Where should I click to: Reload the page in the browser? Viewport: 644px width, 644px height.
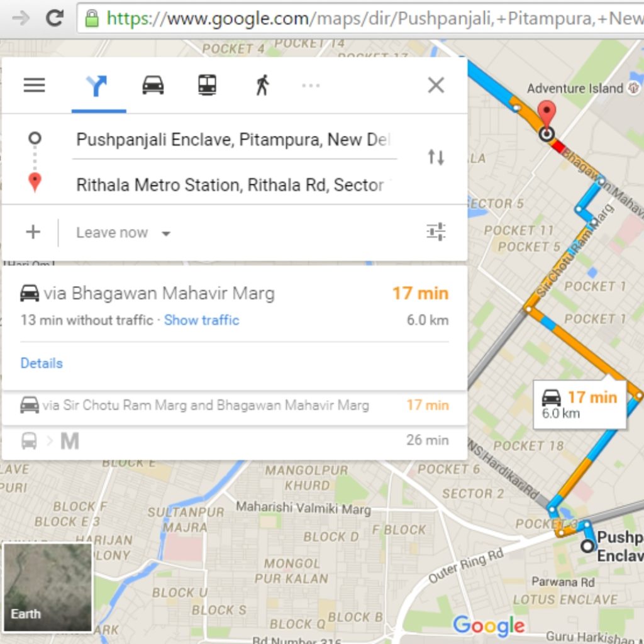55,18
